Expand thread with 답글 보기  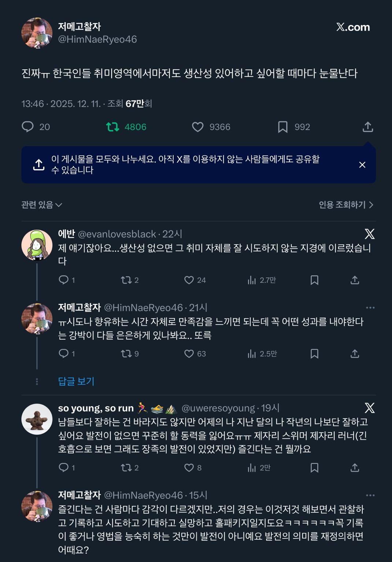[x=76, y=381]
